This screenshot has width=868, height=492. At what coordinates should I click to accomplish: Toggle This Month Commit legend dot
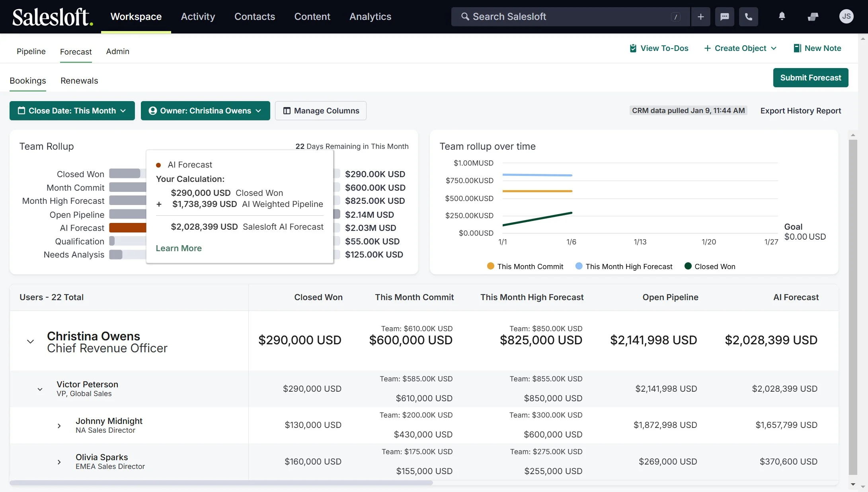(x=490, y=266)
